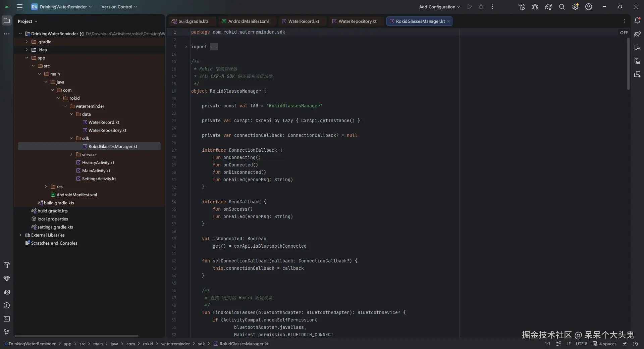Open the Build hammer tool window
This screenshot has height=349, width=644.
7,265
